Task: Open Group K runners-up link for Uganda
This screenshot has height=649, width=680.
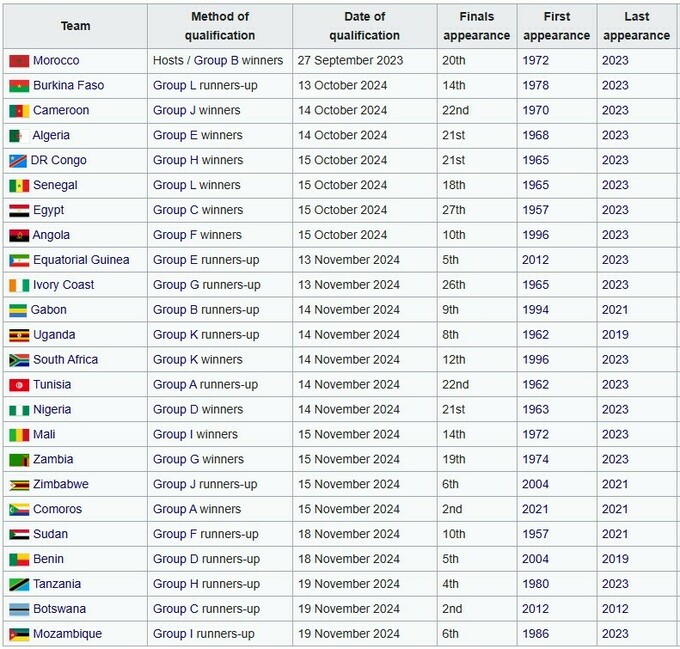Action: pos(205,335)
